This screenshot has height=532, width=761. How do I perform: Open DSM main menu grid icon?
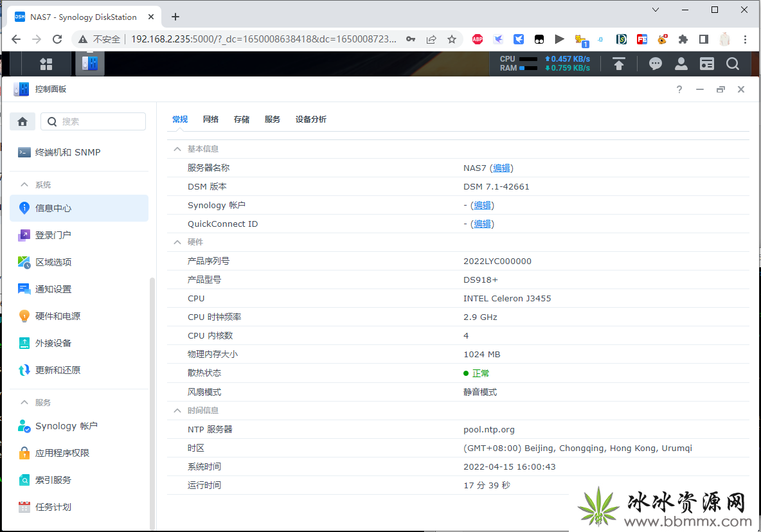point(46,64)
